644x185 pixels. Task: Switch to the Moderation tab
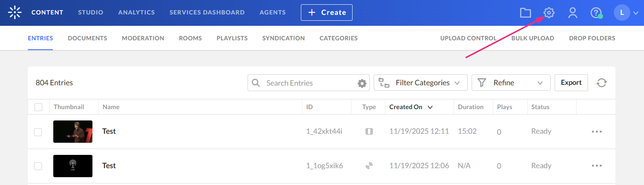(x=143, y=38)
